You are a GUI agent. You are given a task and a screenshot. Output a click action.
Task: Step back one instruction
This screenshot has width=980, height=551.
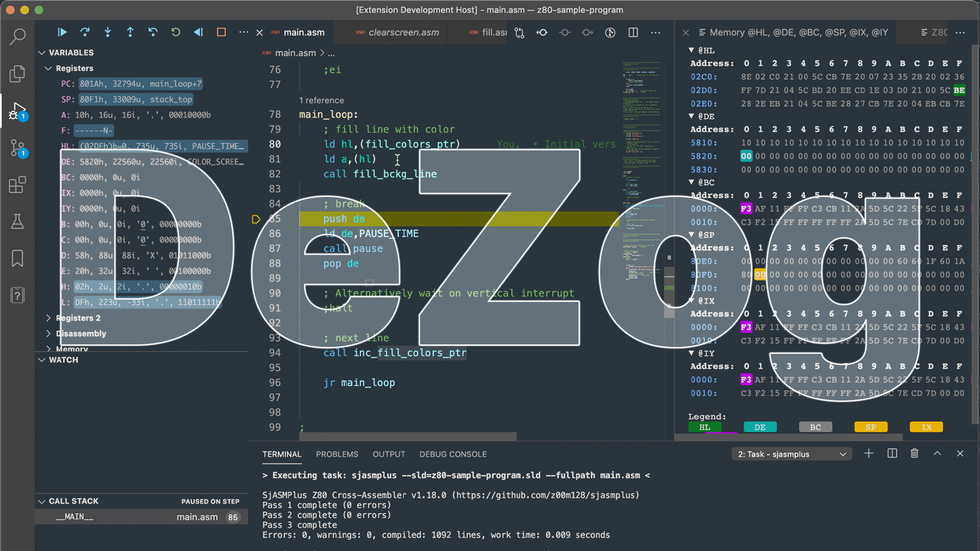tap(153, 32)
